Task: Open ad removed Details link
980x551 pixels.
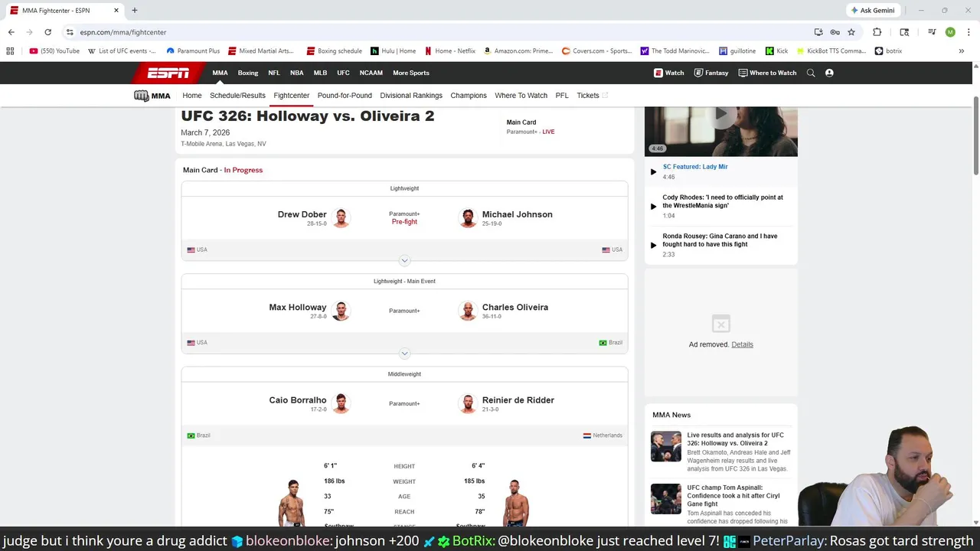Action: 742,344
